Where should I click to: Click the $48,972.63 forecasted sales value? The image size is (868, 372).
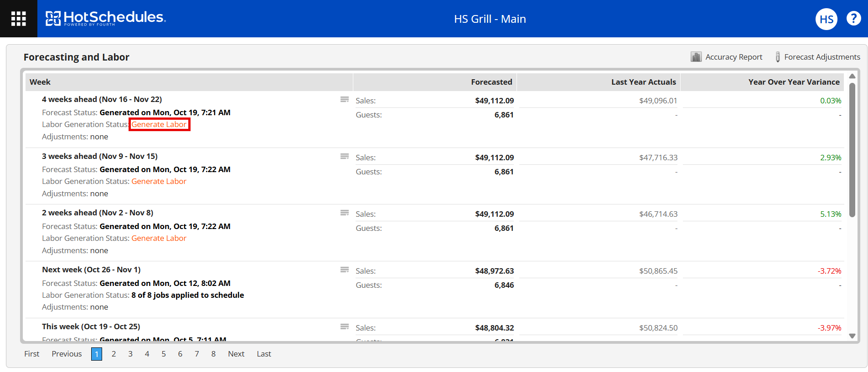[x=494, y=271]
